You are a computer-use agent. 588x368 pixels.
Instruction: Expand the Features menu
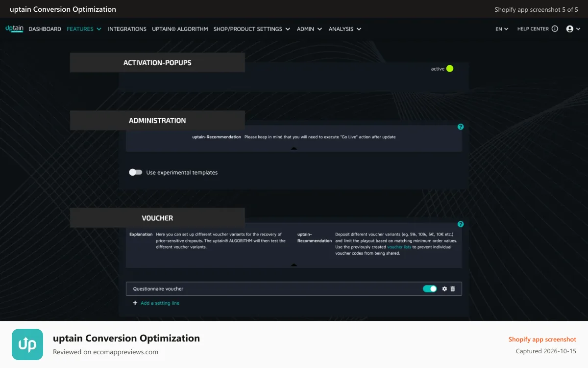coord(84,29)
